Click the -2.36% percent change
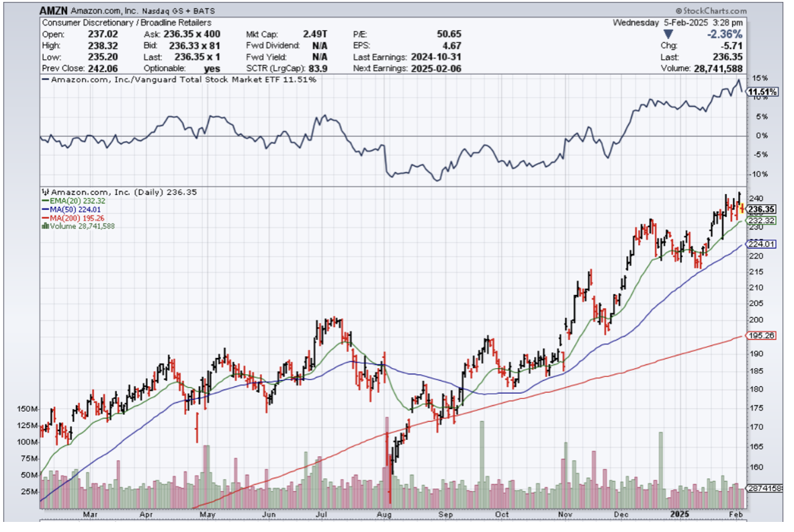The image size is (794, 532). (725, 34)
